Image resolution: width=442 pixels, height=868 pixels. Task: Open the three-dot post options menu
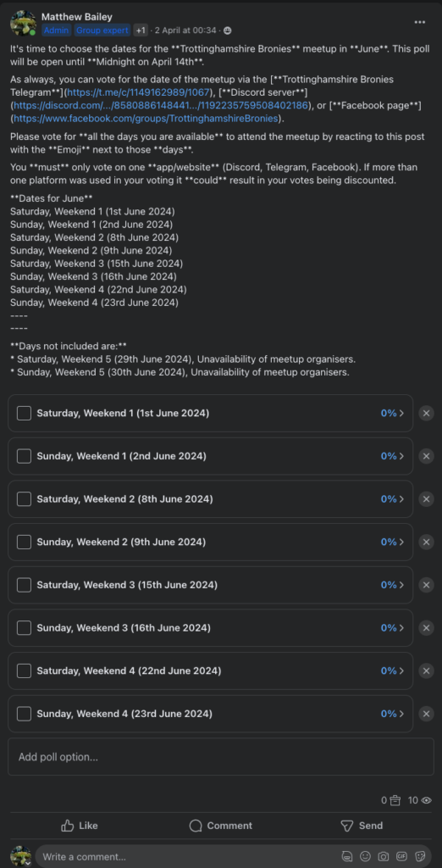click(x=420, y=22)
